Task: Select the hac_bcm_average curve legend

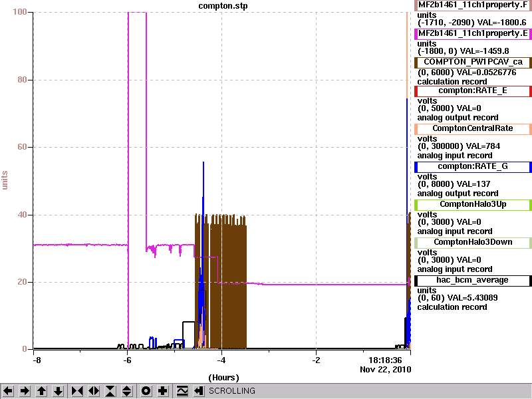Action: click(x=473, y=280)
